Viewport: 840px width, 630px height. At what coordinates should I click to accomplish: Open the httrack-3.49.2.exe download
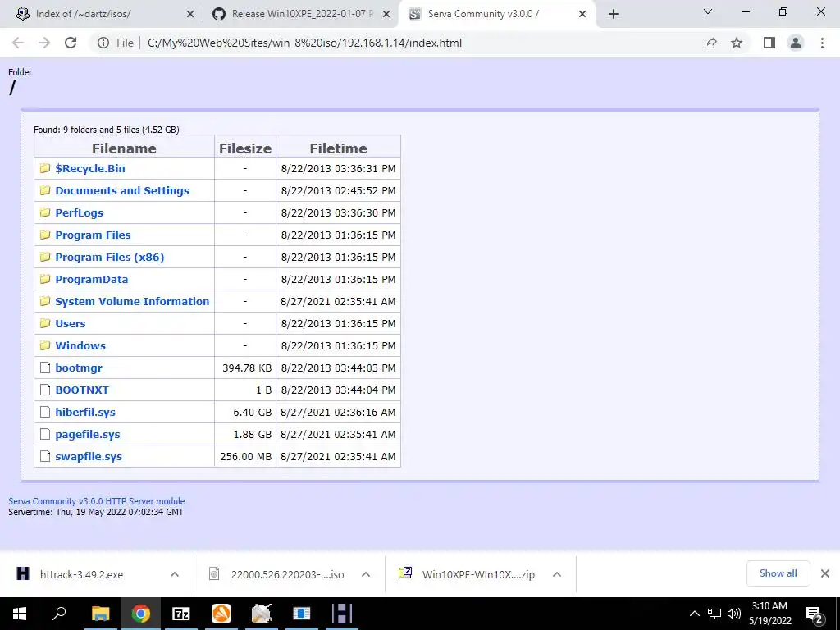81,574
